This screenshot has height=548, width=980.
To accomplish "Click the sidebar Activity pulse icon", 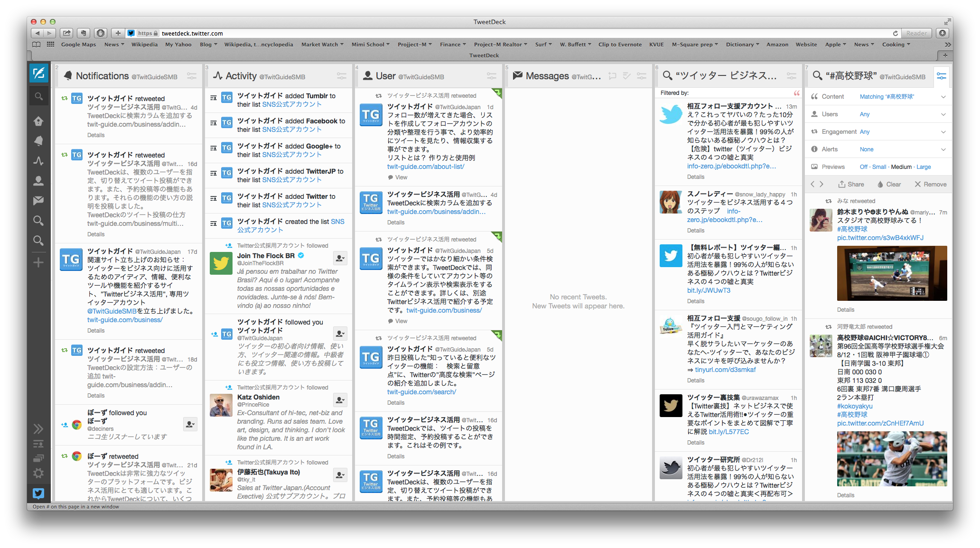I will click(x=38, y=161).
